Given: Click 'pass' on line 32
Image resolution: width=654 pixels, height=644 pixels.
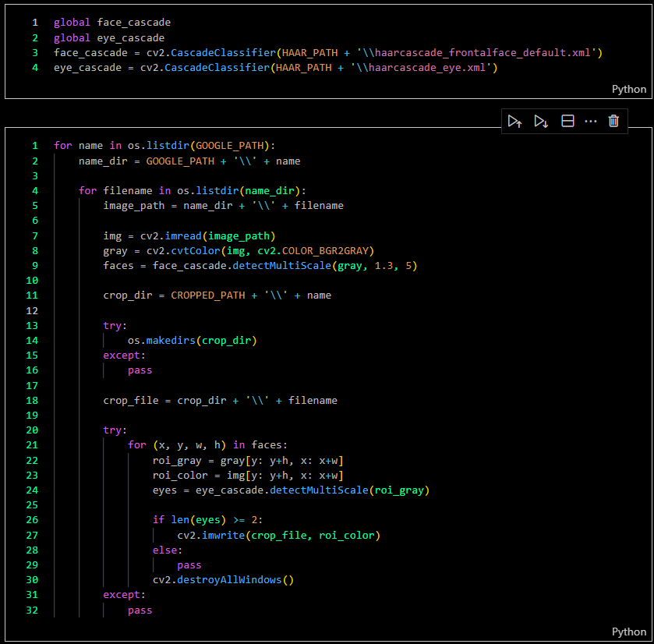Looking at the screenshot, I should pos(140,610).
